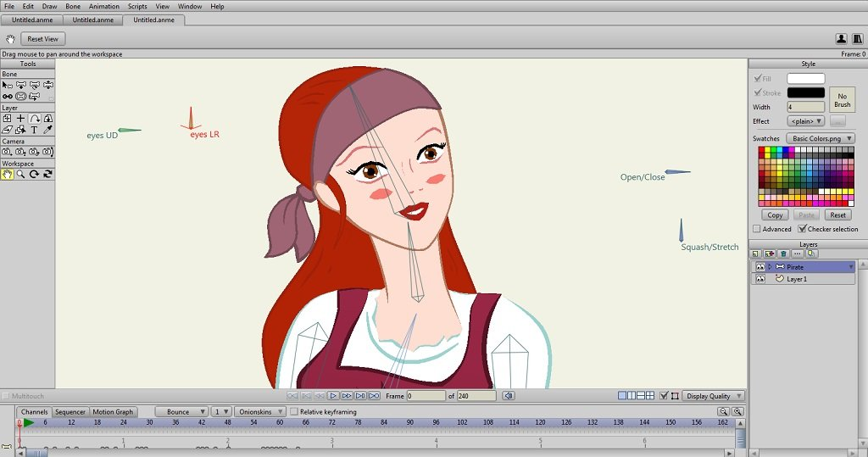Open layer settings with the ellipsis button
This screenshot has width=868, height=457.
(x=797, y=254)
